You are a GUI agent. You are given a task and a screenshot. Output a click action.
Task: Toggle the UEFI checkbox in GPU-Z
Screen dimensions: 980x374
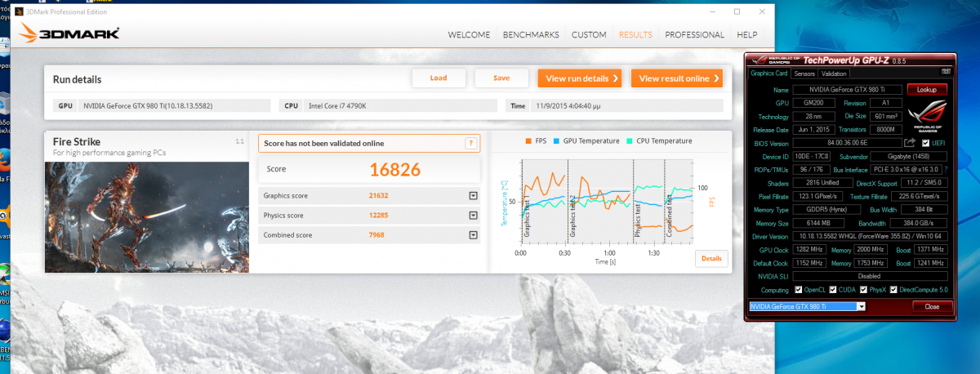coord(925,142)
